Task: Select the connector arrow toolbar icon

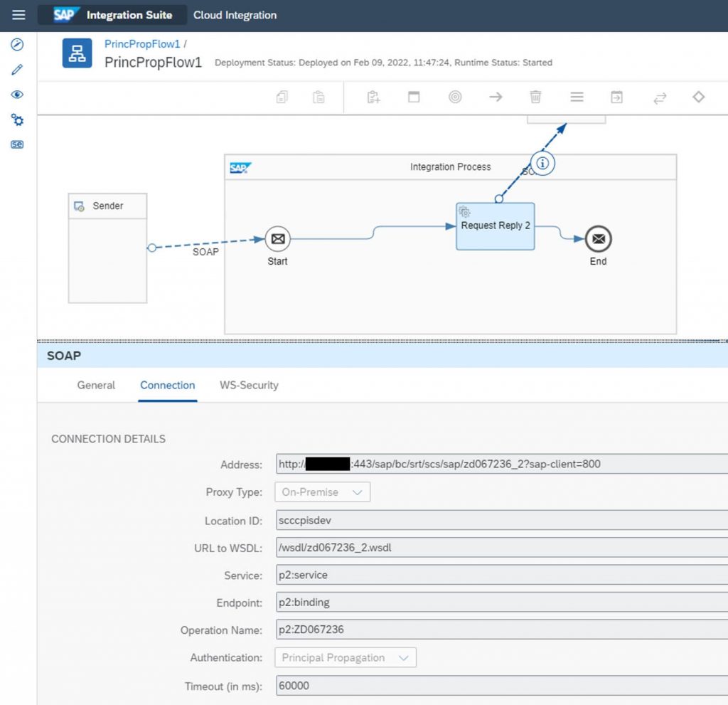Action: 496,97
